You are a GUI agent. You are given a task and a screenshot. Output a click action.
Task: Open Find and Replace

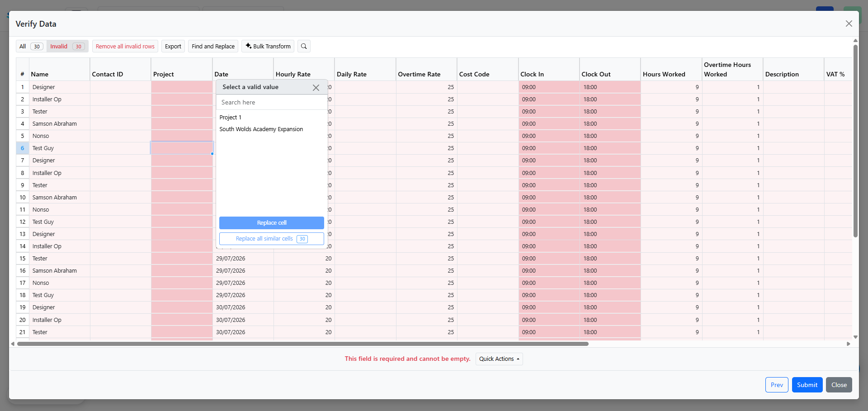tap(213, 46)
